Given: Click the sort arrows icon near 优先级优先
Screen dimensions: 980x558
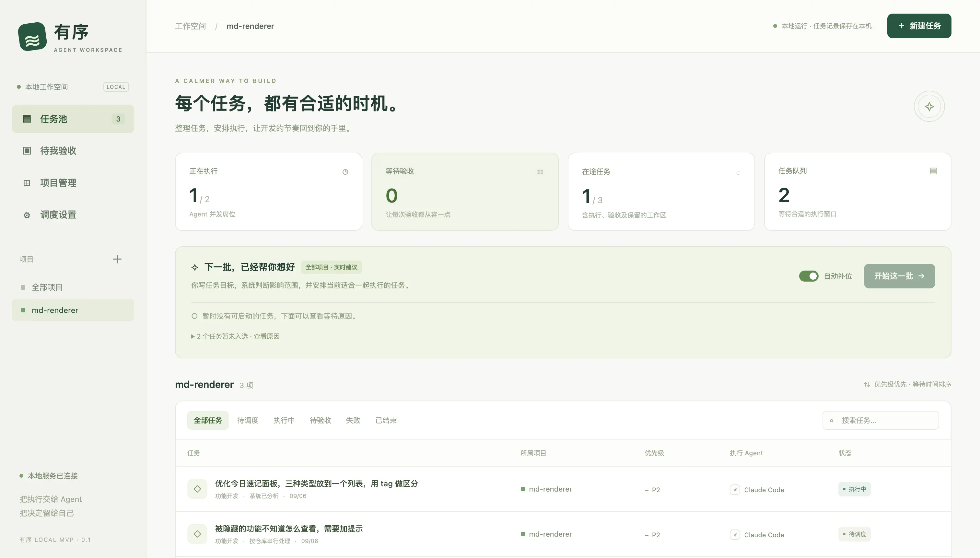Looking at the screenshot, I should (867, 384).
